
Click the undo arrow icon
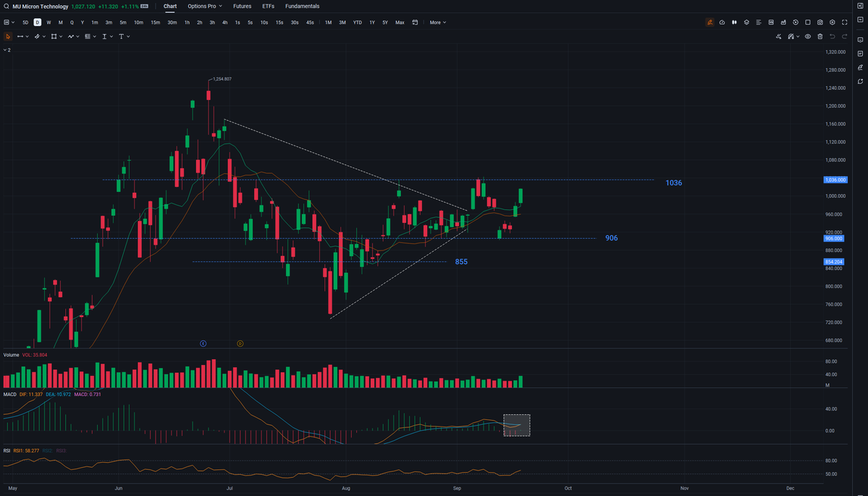pos(832,36)
